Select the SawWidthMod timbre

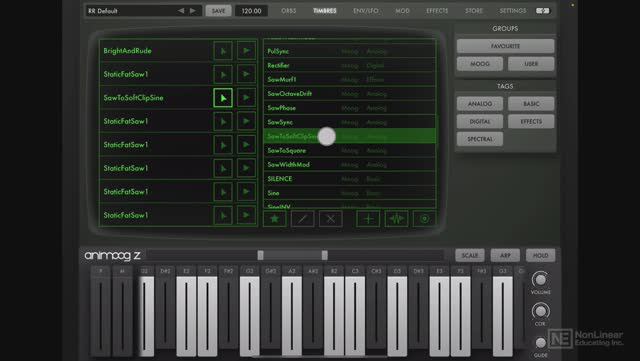click(x=350, y=165)
